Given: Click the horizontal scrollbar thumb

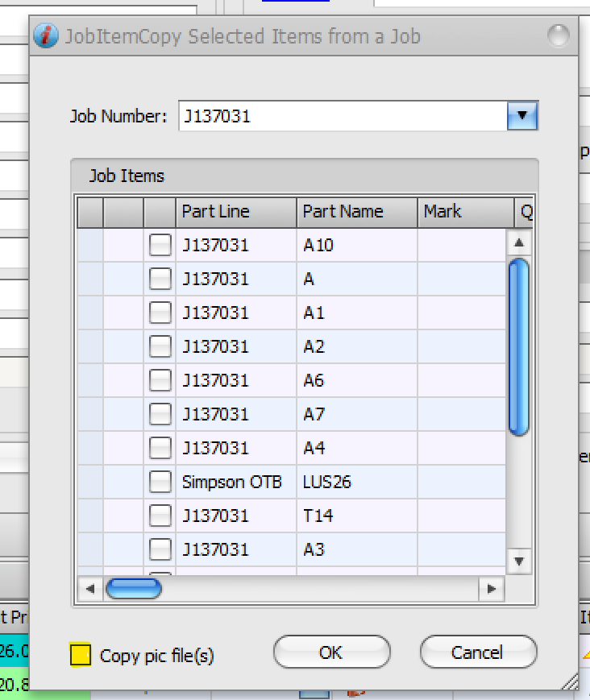Looking at the screenshot, I should 134,589.
